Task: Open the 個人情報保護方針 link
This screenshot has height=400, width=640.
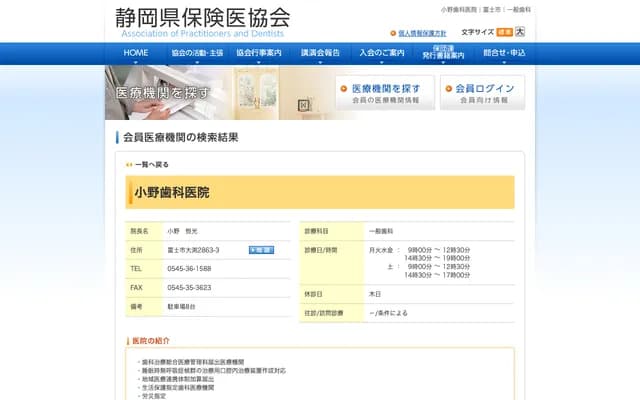Action: click(x=422, y=33)
